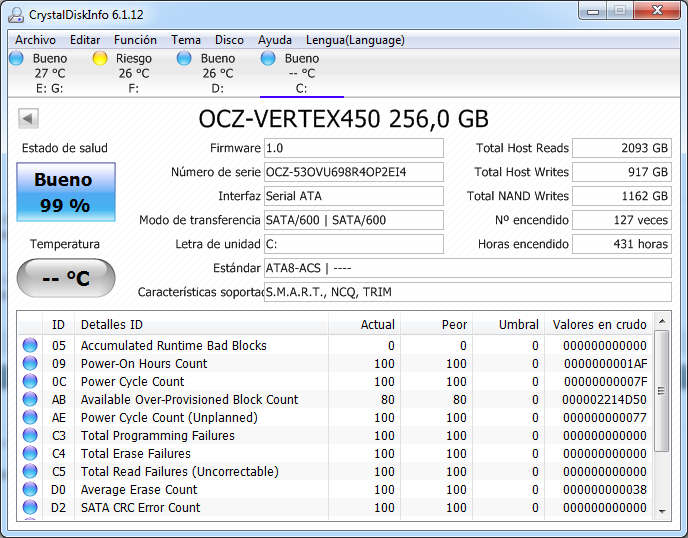The image size is (688, 538).
Task: Click the Firmware field showing 1.0
Action: pyautogui.click(x=354, y=148)
